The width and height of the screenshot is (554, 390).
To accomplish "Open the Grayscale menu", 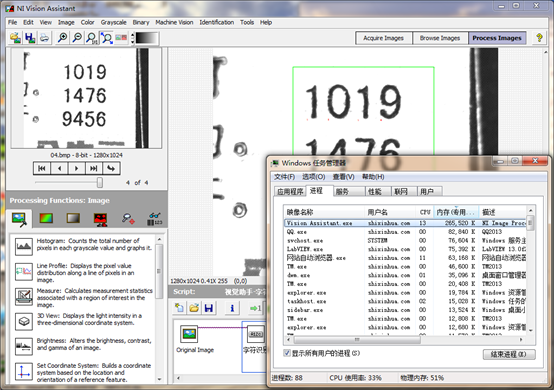I will (113, 22).
